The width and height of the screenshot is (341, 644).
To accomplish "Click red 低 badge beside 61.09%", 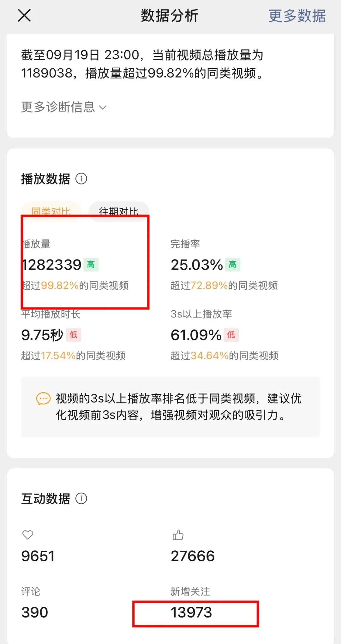I will [x=231, y=335].
